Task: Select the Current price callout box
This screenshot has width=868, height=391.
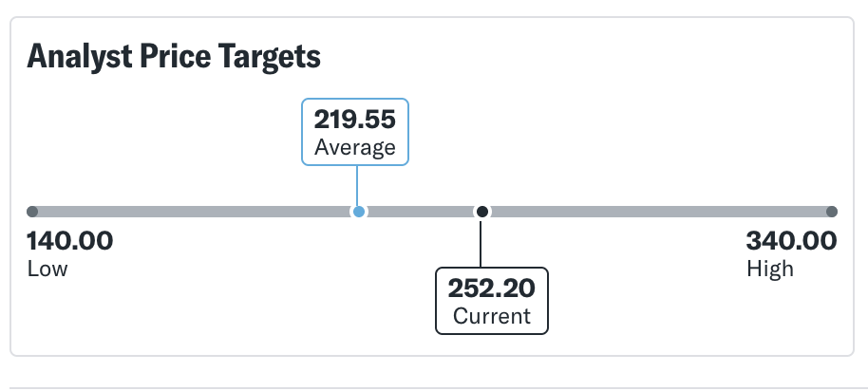Action: coord(492,301)
